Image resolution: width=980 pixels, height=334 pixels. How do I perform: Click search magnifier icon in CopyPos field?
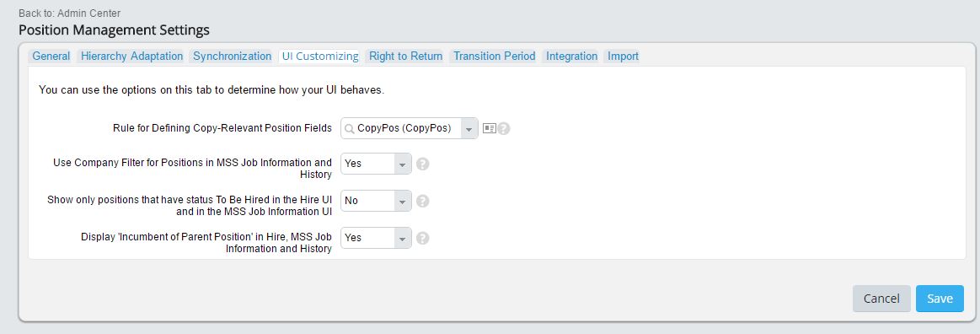point(350,128)
